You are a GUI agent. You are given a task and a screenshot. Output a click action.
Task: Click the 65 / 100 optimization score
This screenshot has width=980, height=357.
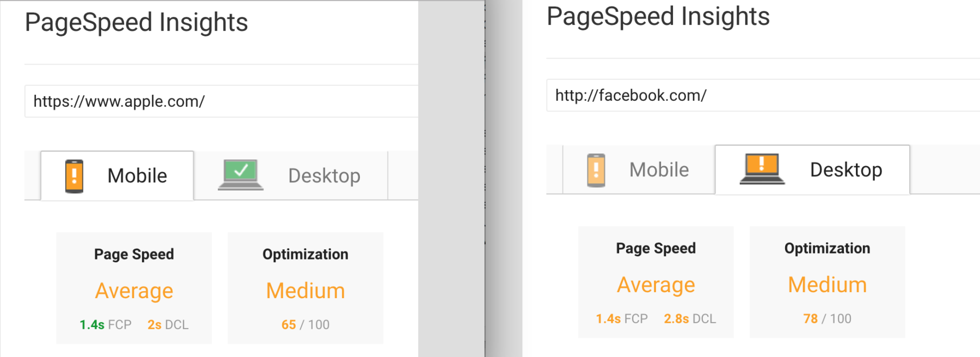coord(305,325)
